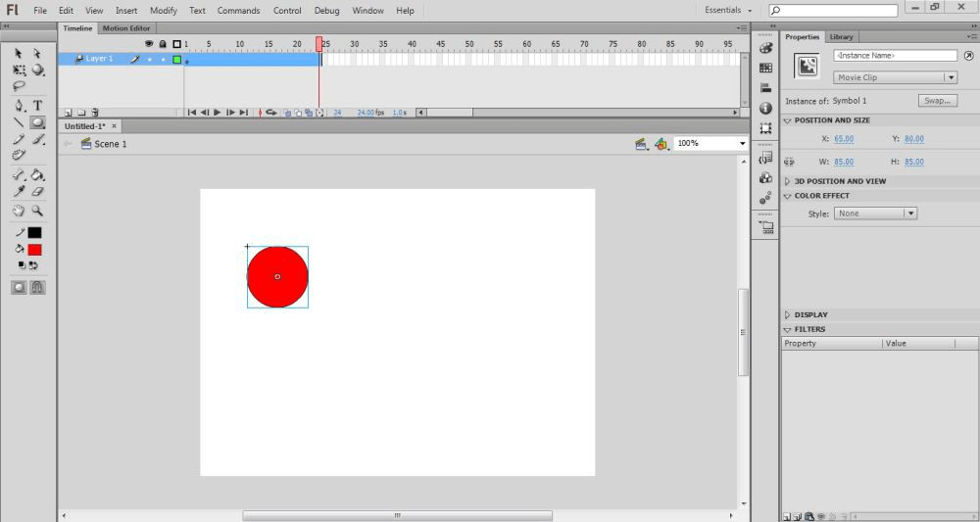The width and height of the screenshot is (980, 522).
Task: Select the black arrow Selection tool
Action: 18,54
